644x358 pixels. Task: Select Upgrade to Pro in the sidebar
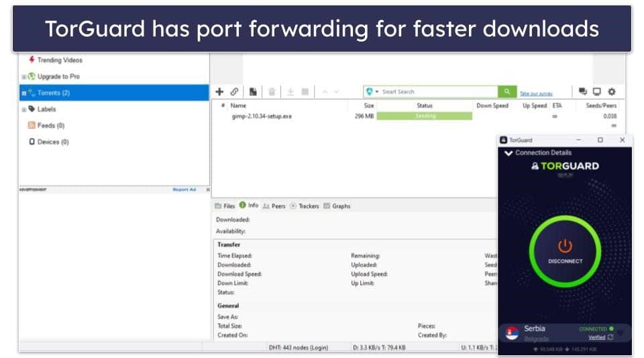pyautogui.click(x=58, y=77)
